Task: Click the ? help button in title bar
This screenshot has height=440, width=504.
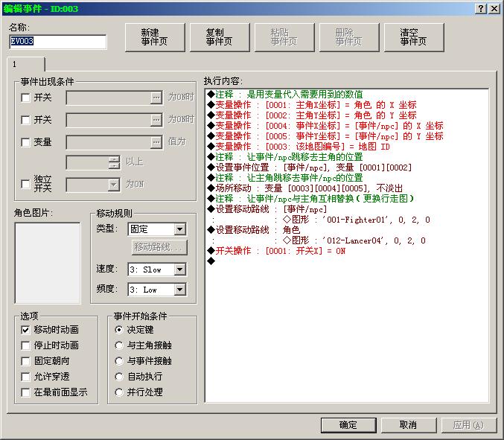Action: click(x=480, y=9)
